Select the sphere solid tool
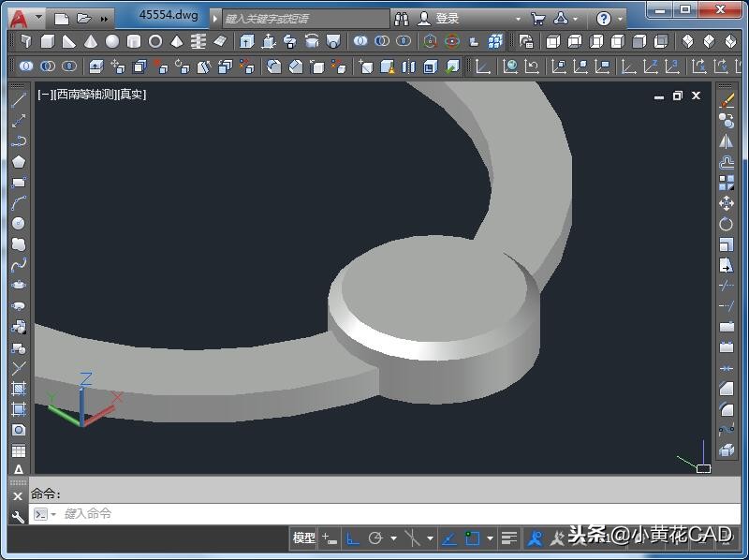Image resolution: width=749 pixels, height=560 pixels. (x=112, y=42)
